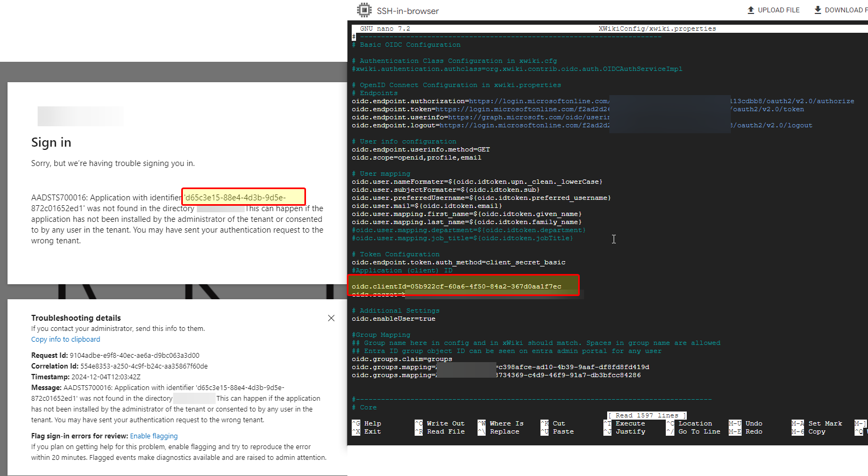Click the nano Justify shortcut
This screenshot has width=868, height=476.
(624, 431)
